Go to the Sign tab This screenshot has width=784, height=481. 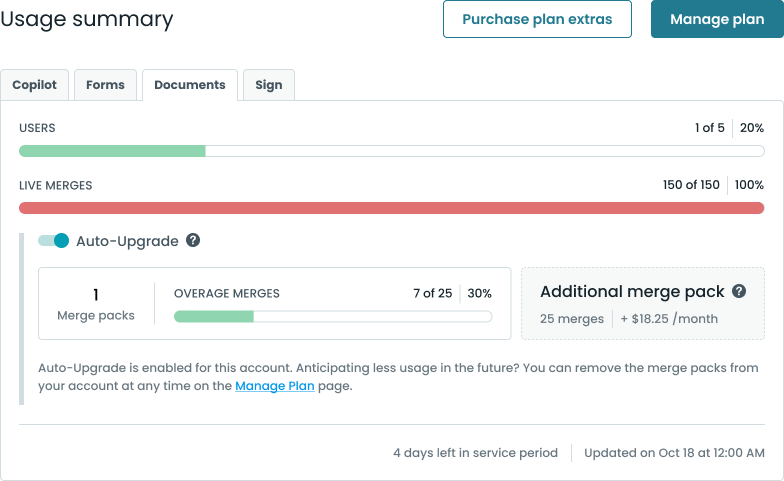coord(269,85)
